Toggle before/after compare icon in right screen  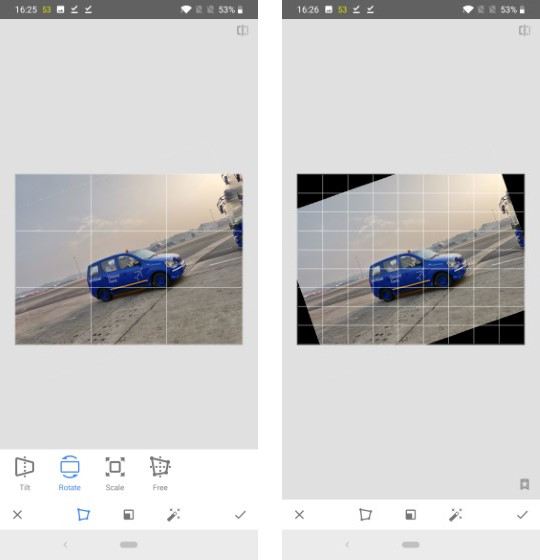[524, 30]
